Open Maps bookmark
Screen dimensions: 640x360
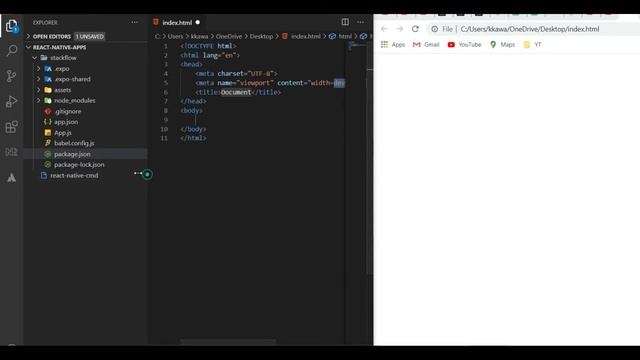pos(502,44)
